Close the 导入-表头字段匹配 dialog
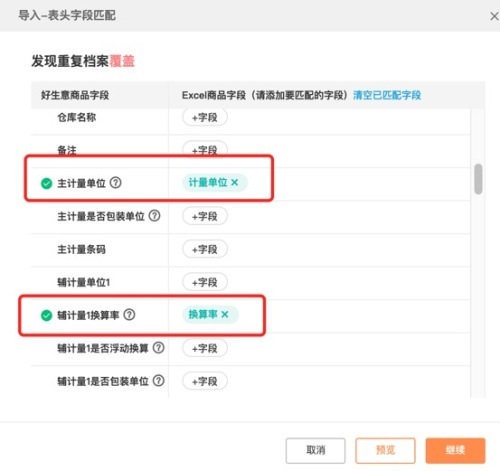500x471 pixels. tap(494, 16)
